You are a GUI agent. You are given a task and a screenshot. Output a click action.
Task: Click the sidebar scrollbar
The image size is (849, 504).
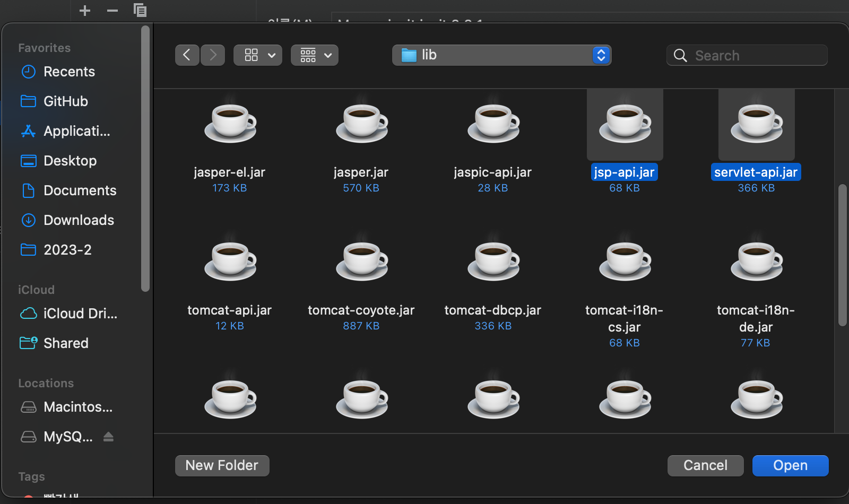145,159
